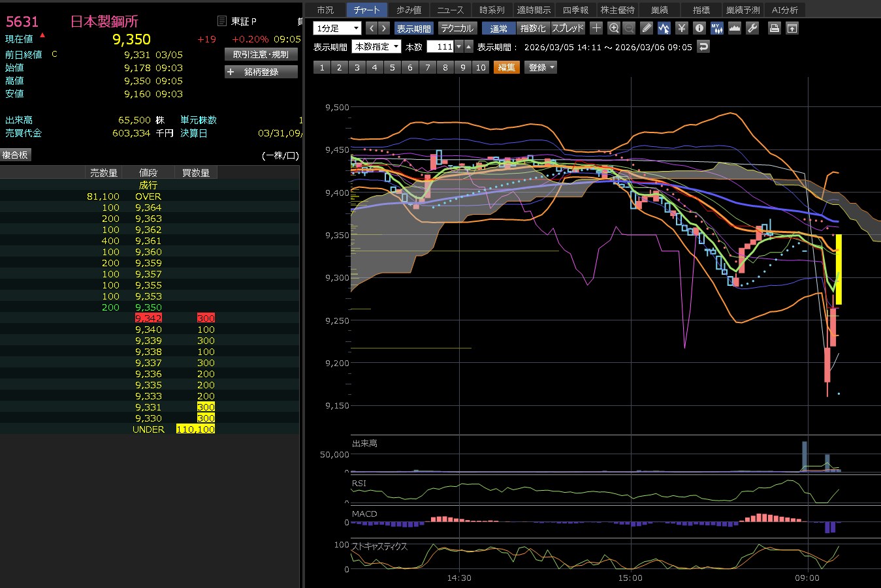Click the yen symbol icon
Image resolution: width=881 pixels, height=588 pixels.
pos(682,28)
